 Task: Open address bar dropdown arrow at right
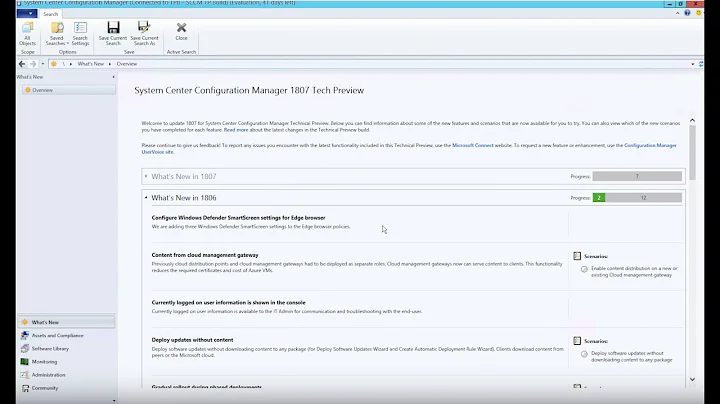(x=692, y=64)
